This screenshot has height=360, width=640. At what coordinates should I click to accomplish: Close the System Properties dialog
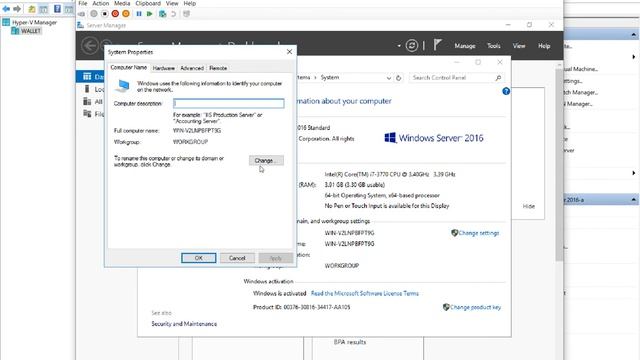(x=289, y=52)
